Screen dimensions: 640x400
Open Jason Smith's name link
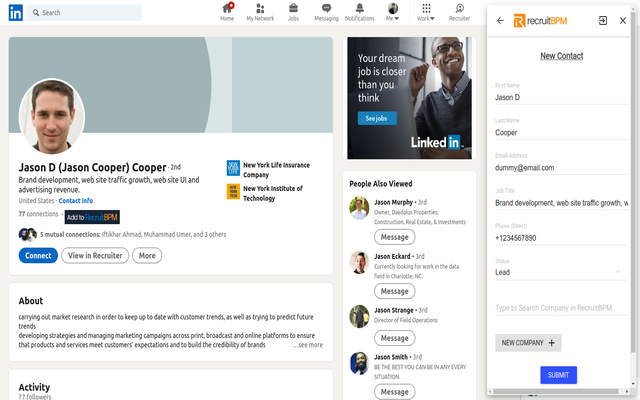click(x=391, y=357)
